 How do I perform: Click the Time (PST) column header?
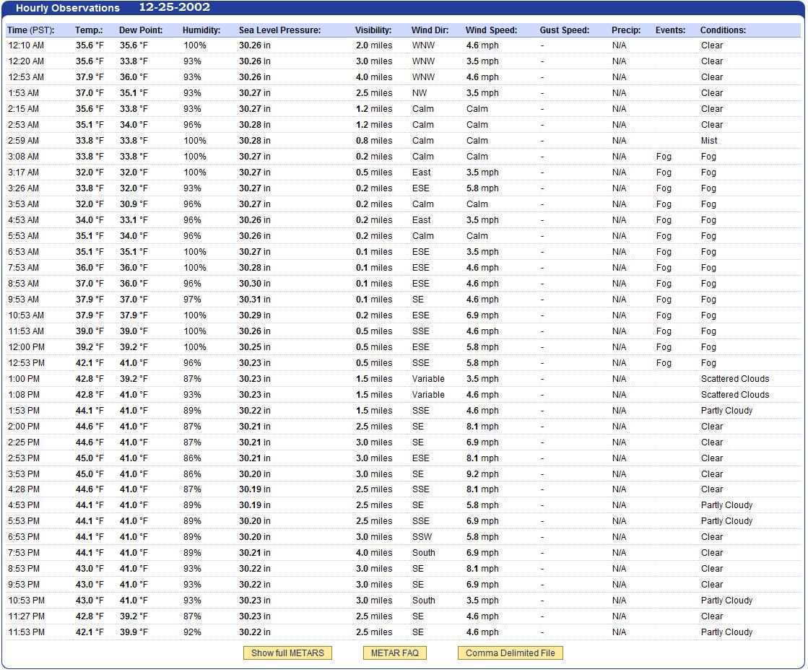pos(31,30)
